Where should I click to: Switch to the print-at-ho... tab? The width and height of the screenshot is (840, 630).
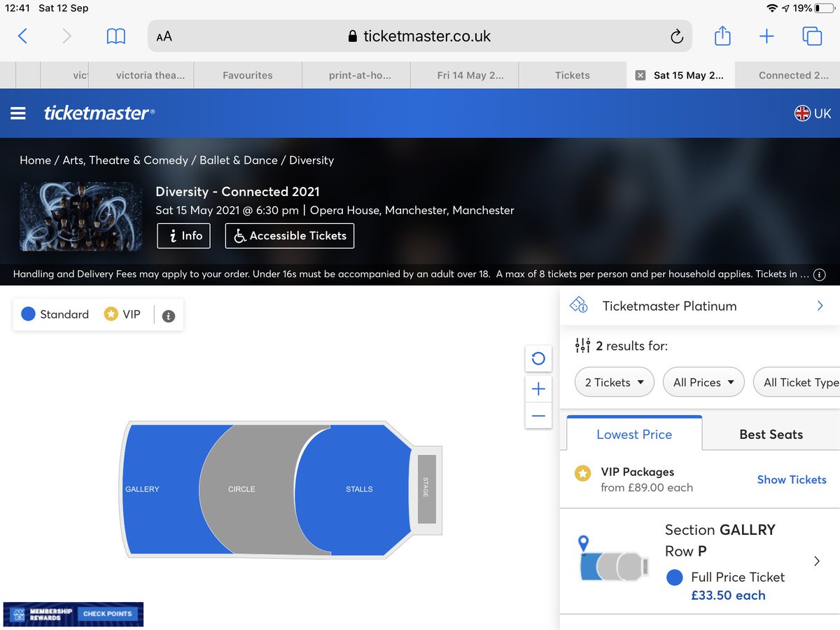(360, 75)
